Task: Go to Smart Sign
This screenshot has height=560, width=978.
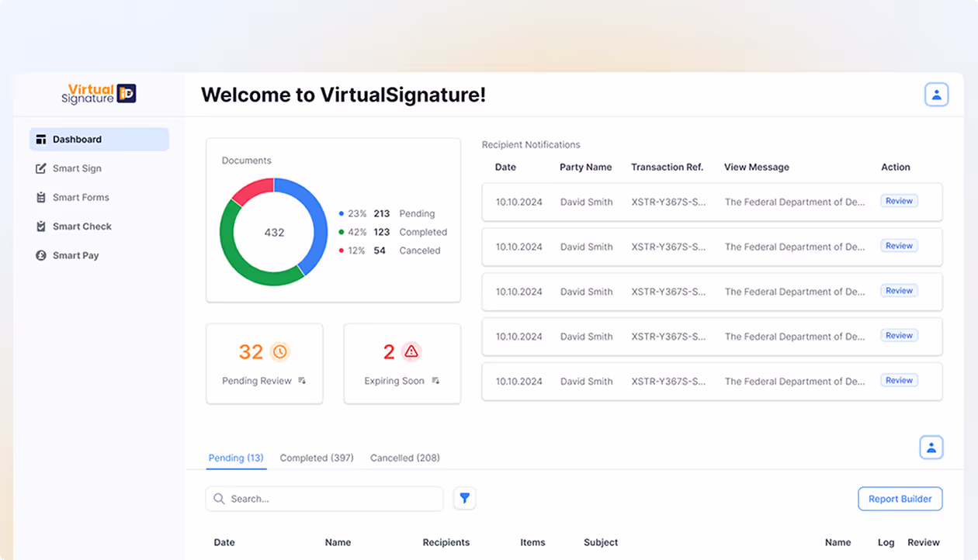Action: click(x=77, y=168)
